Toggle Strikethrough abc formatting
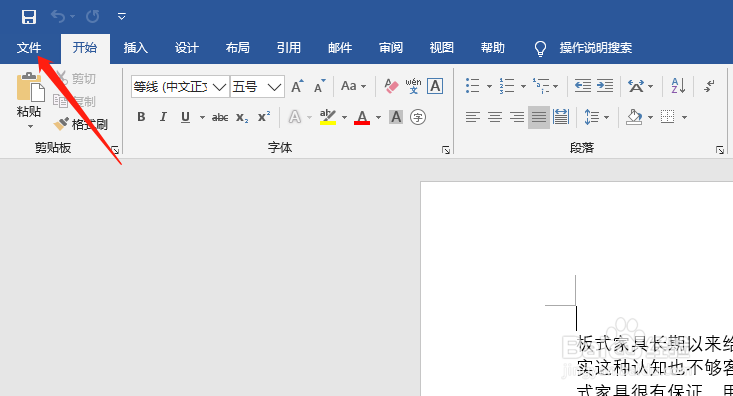Screen dimensions: 733x396 (220, 117)
